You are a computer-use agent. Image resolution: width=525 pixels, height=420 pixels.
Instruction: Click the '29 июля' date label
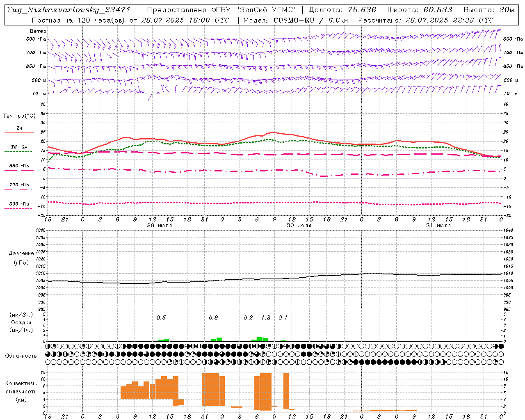[x=160, y=226]
